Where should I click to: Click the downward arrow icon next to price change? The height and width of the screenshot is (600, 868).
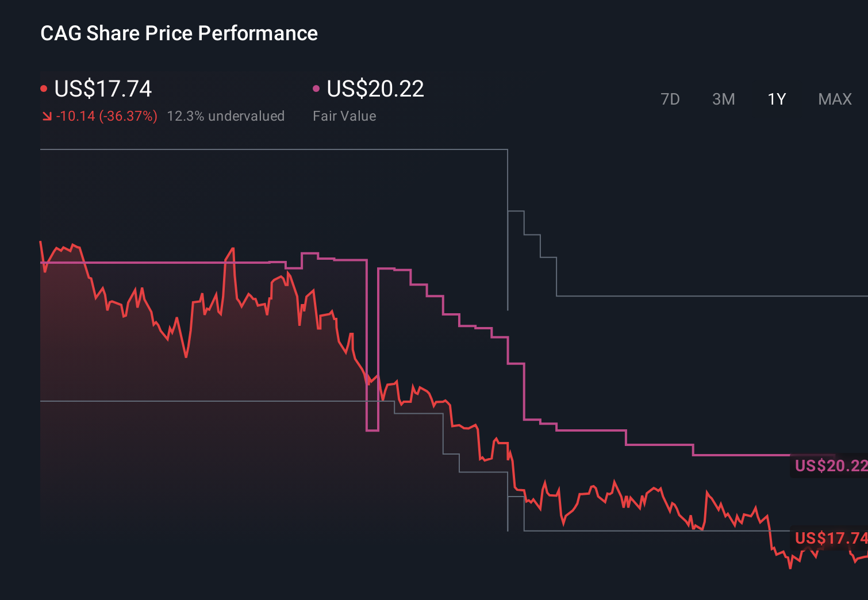46,116
